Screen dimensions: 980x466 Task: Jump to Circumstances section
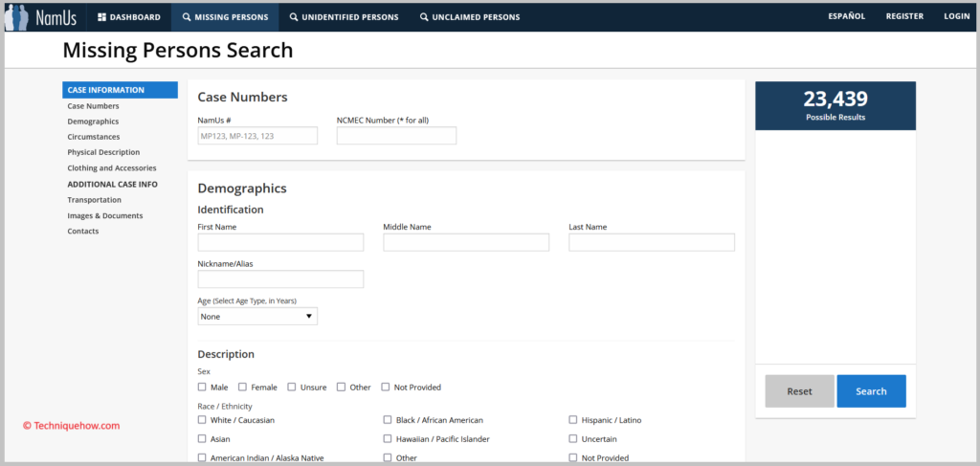point(94,136)
